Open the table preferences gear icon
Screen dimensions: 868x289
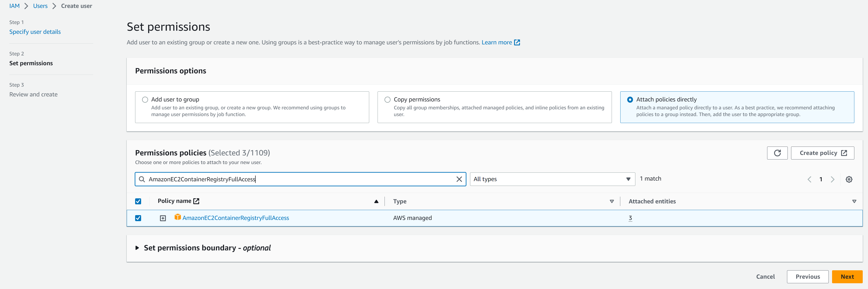pyautogui.click(x=849, y=179)
